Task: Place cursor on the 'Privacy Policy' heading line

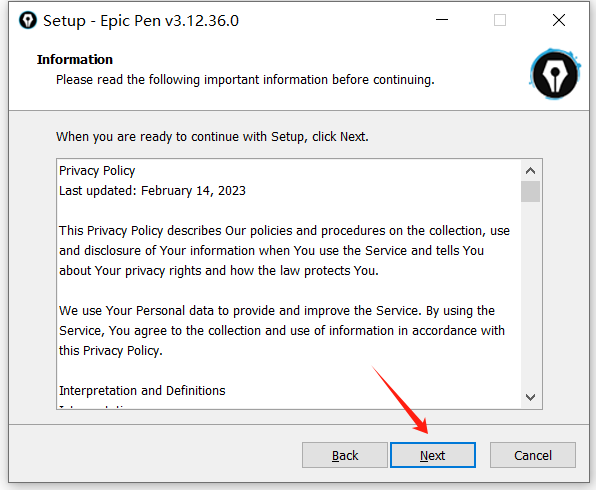Action: click(97, 171)
